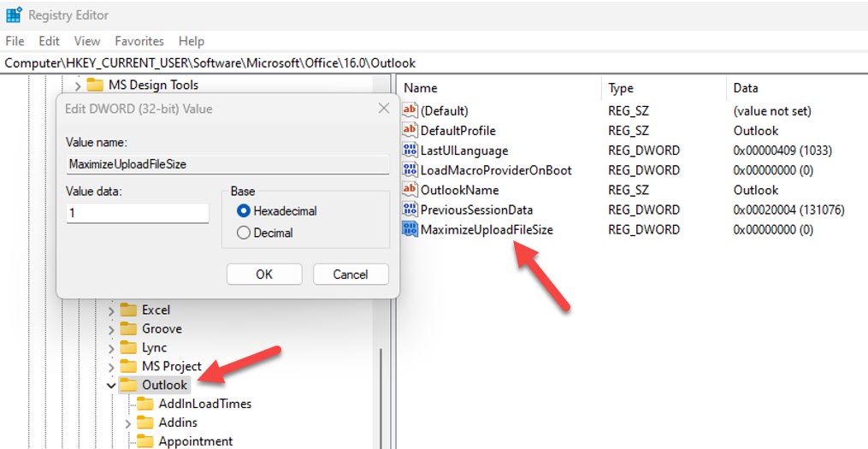Image resolution: width=868 pixels, height=449 pixels.
Task: Open the Edit menu
Action: 50,41
